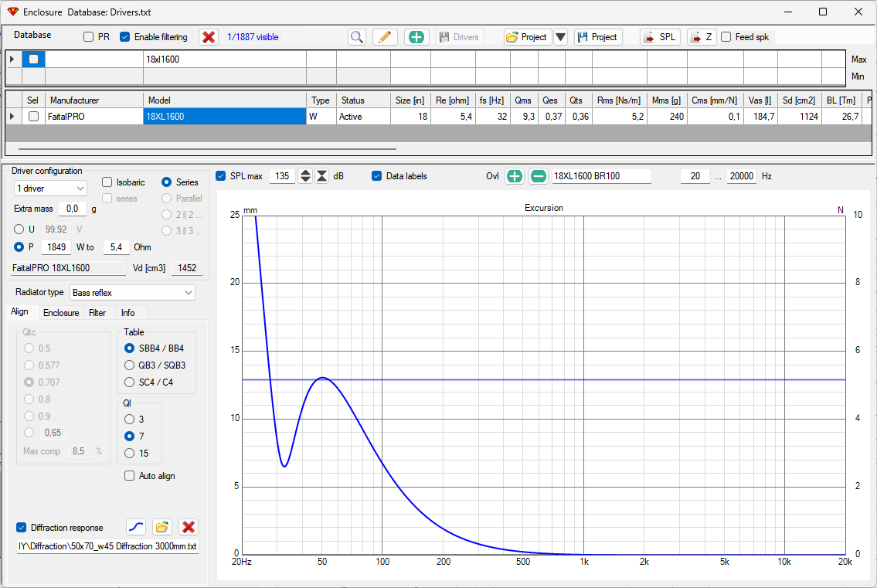Select the P power radio button

coord(19,246)
